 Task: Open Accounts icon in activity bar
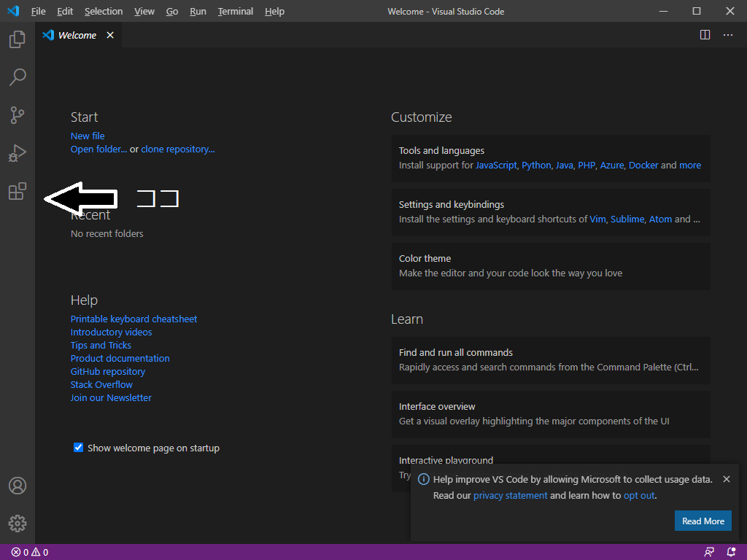[x=18, y=486]
